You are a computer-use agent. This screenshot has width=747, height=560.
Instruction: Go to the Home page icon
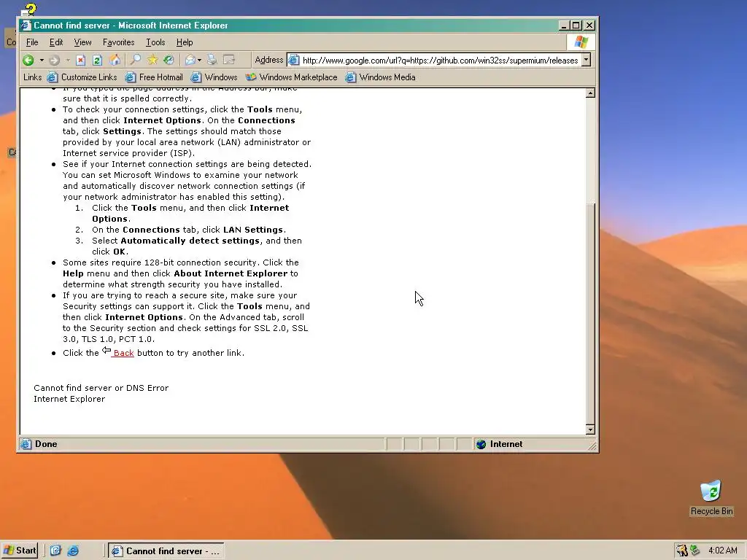pyautogui.click(x=115, y=60)
